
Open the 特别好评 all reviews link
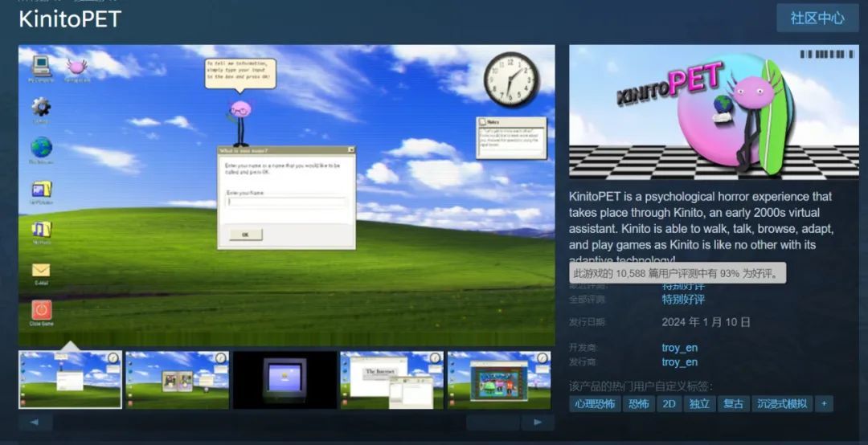[683, 300]
